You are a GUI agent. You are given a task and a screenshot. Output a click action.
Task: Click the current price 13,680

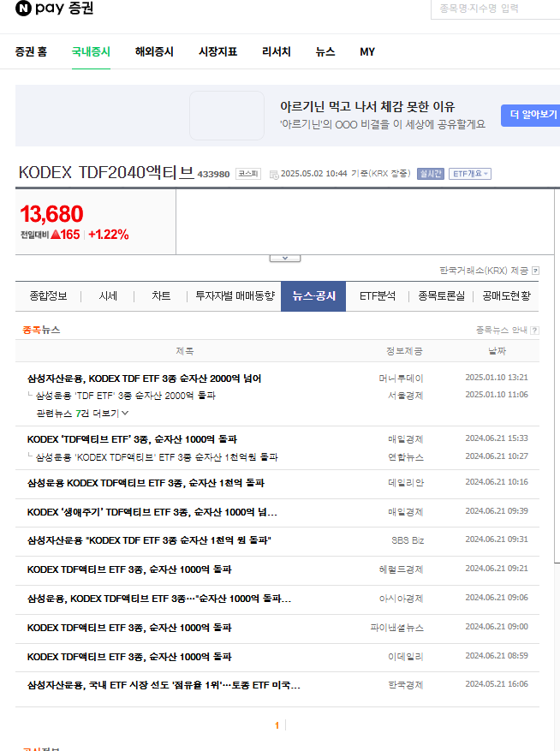coord(51,214)
